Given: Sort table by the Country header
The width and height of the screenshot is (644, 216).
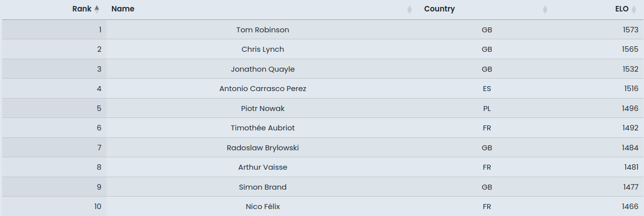Looking at the screenshot, I should [439, 9].
